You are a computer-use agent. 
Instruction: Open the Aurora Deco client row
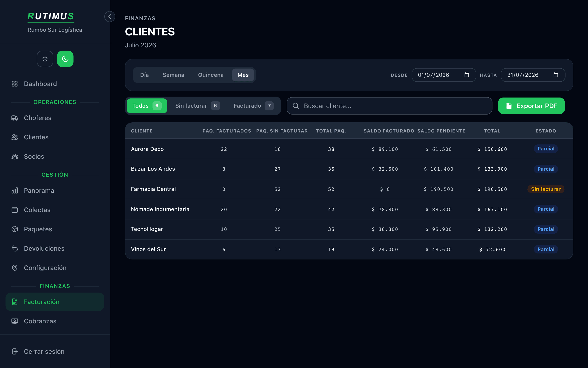click(x=349, y=149)
